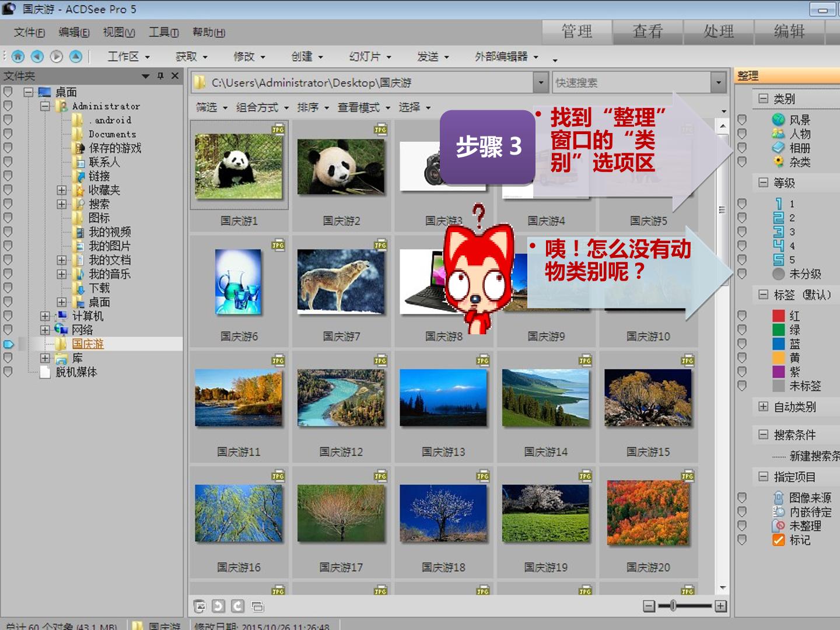Pick the 红 red label swatch
This screenshot has height=630, width=840.
click(x=778, y=316)
